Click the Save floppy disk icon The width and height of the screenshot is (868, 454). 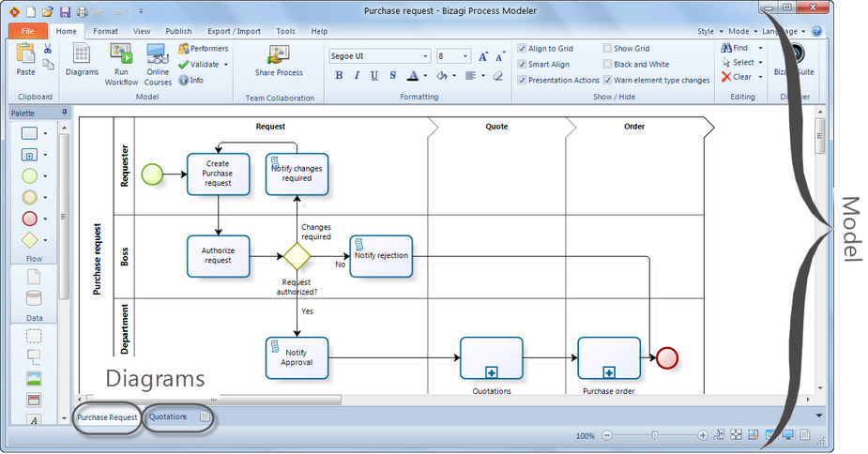[x=66, y=11]
